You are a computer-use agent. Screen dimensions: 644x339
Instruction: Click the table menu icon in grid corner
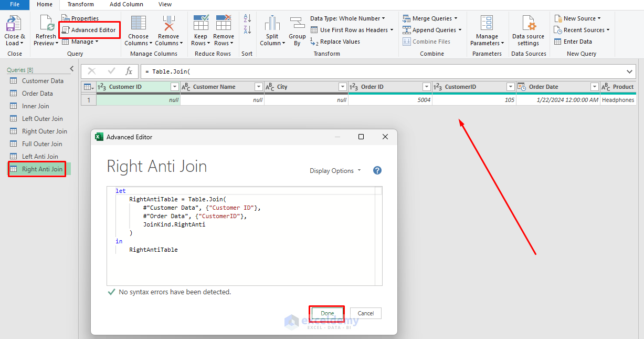tap(88, 87)
